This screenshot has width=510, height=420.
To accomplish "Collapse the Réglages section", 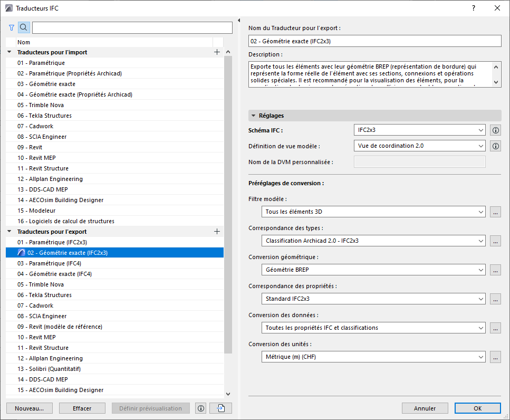I will click(255, 115).
